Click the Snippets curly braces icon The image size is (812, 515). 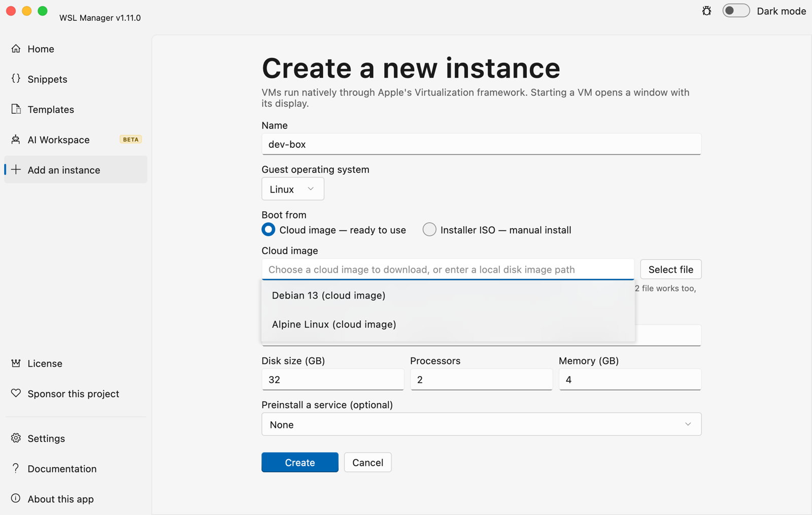tap(16, 79)
